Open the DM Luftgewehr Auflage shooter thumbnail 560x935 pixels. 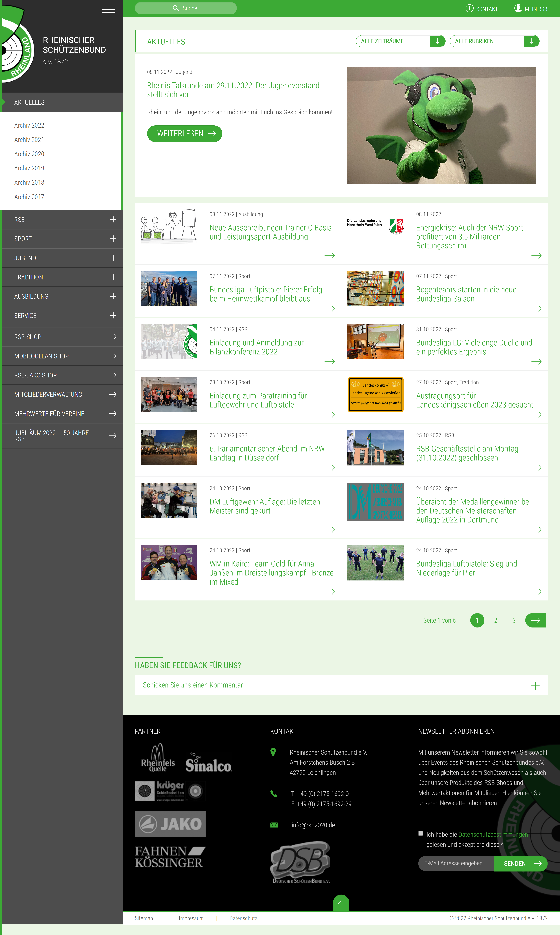pyautogui.click(x=169, y=501)
